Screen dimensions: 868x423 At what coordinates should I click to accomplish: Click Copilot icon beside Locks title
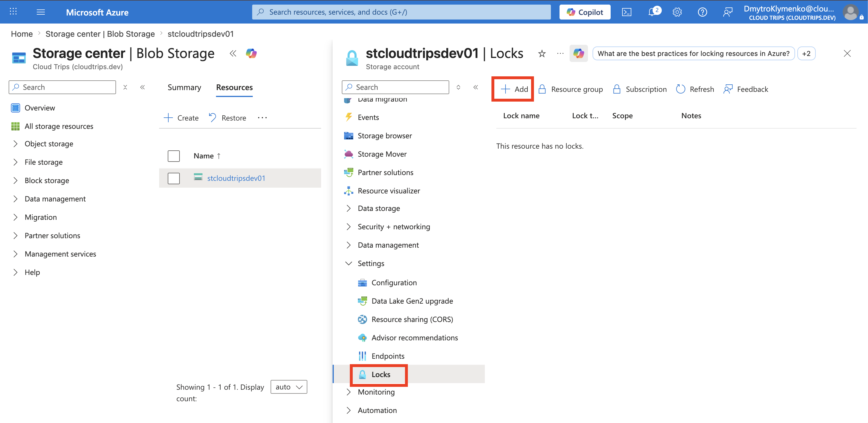(578, 54)
